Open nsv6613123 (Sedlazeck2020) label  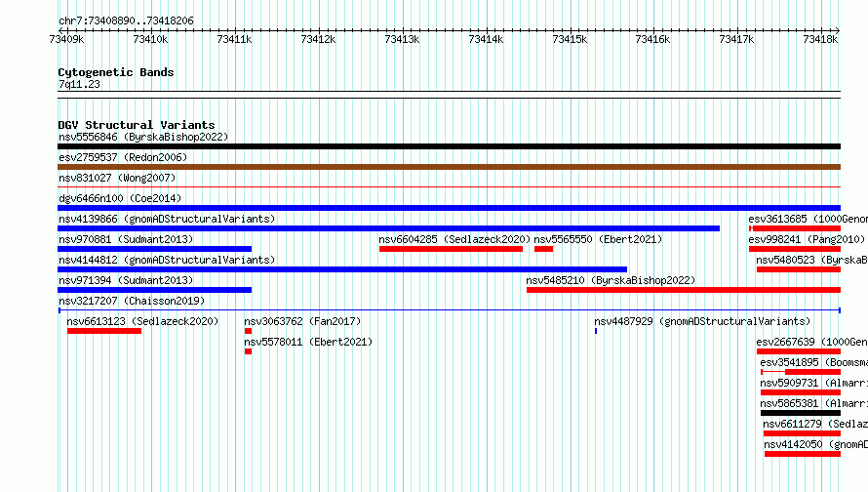(x=142, y=321)
